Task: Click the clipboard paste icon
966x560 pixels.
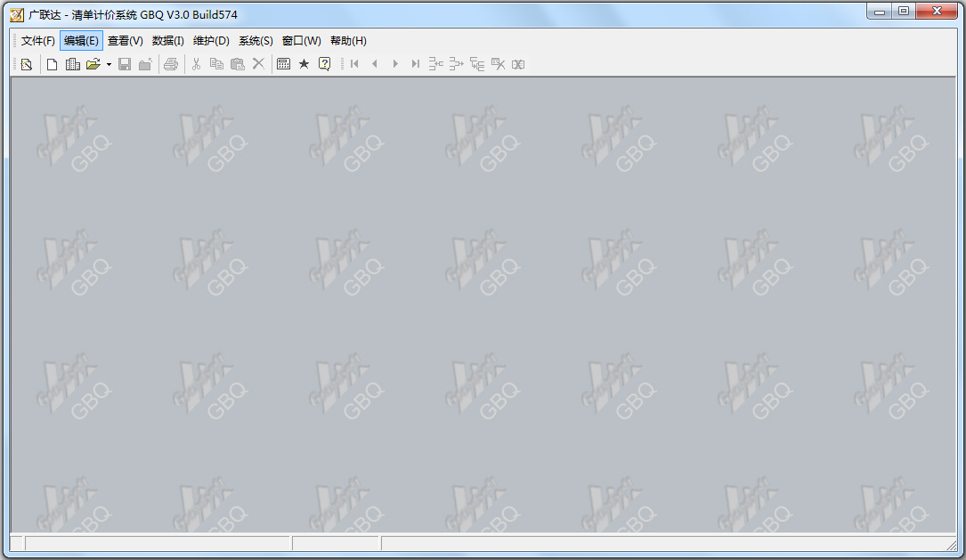Action: coord(238,64)
